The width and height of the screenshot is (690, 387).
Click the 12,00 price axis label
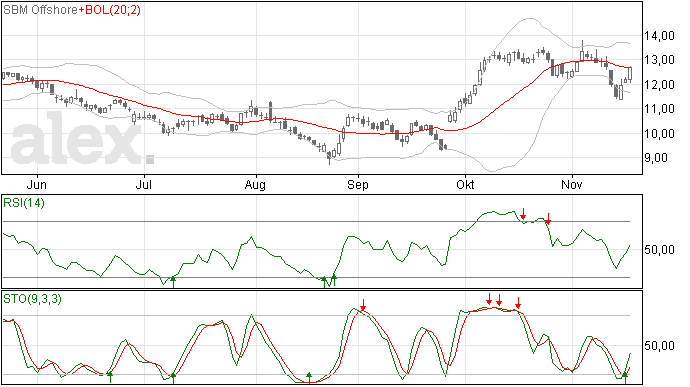click(659, 85)
